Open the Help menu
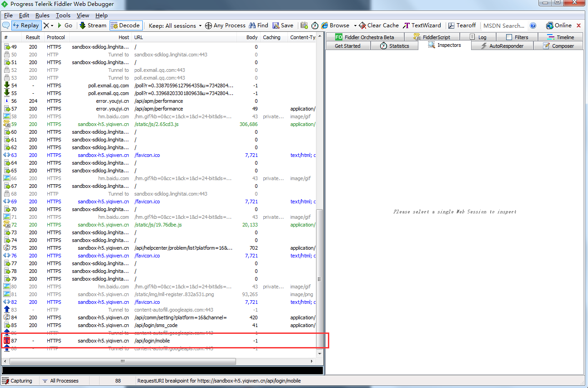Image resolution: width=588 pixels, height=388 pixels. tap(102, 15)
